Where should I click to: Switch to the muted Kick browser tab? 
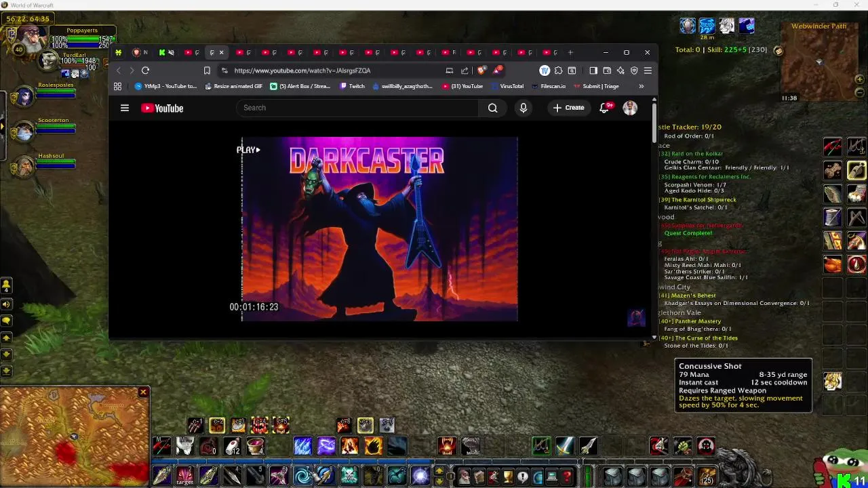(166, 52)
